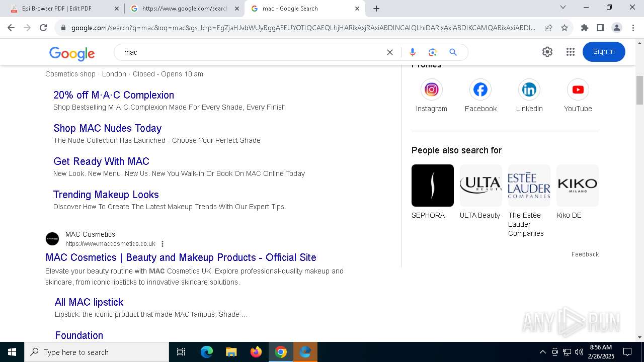Screen dimensions: 644x362
Task: Click into the Google search input field
Action: pyautogui.click(x=252, y=52)
